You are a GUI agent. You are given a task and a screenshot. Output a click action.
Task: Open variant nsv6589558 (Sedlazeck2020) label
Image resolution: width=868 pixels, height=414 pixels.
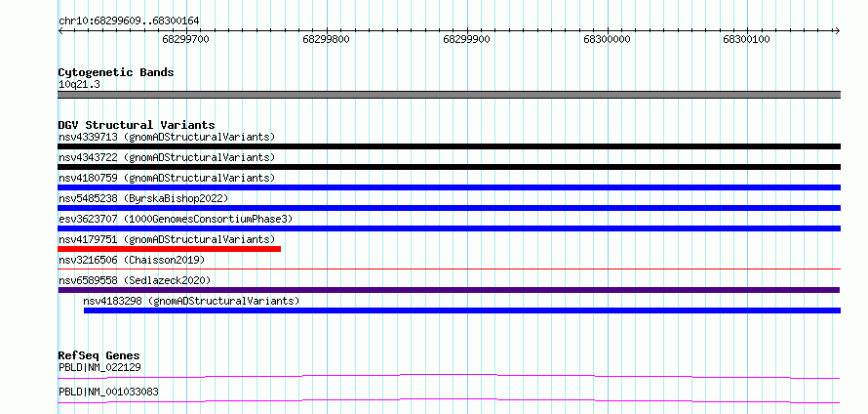135,280
